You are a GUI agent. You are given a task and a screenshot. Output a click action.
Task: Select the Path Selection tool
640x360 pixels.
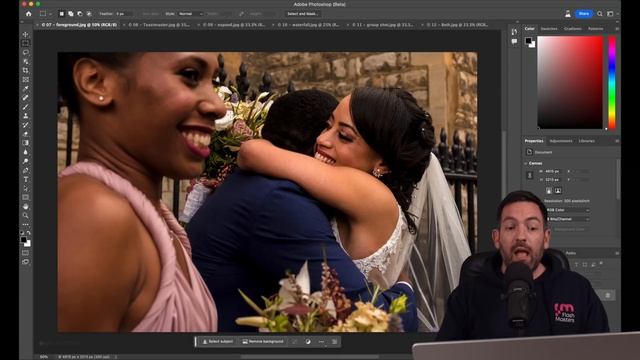coord(26,188)
